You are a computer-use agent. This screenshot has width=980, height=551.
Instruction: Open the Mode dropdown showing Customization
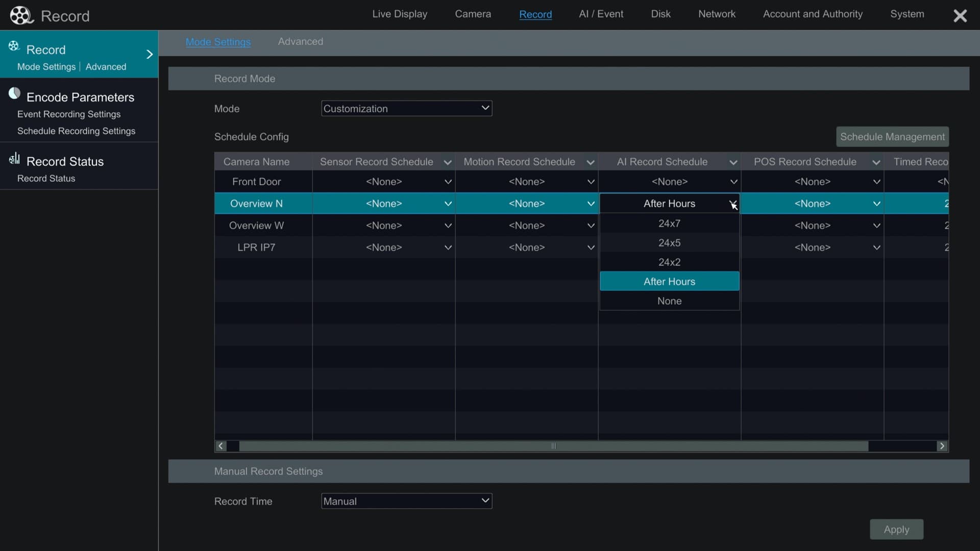tap(406, 108)
